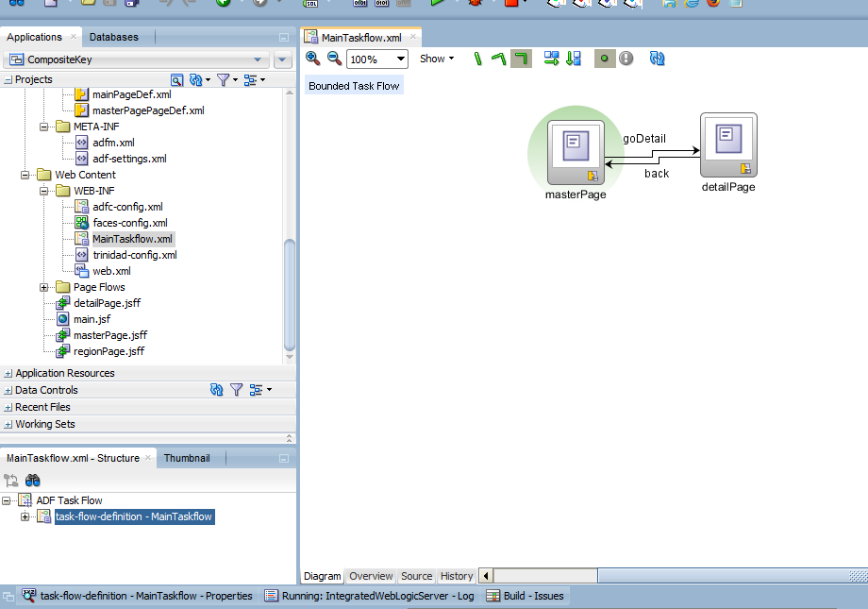Click the vertical layout diagram icon
The image size is (868, 609).
574,59
